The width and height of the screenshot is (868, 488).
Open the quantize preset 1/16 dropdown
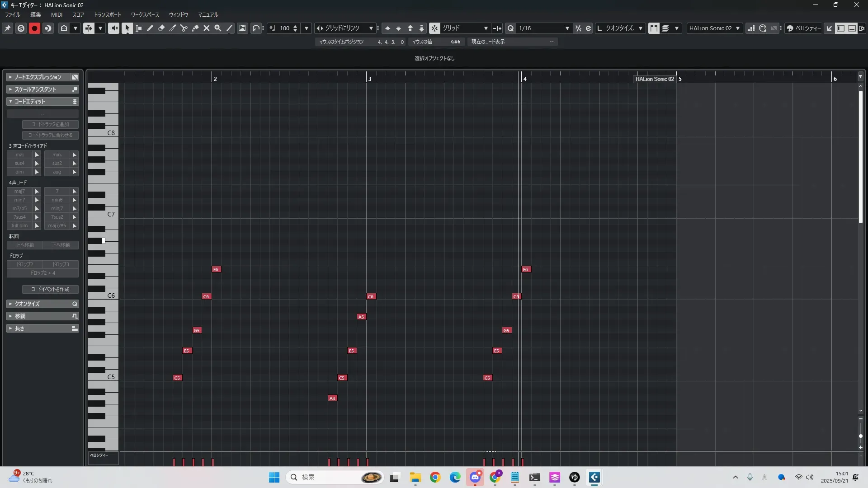pos(567,28)
